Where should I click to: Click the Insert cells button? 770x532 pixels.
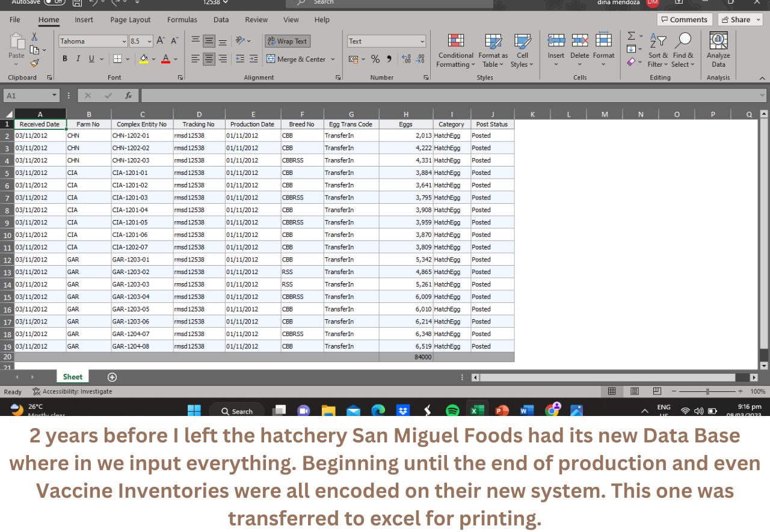[x=556, y=50]
